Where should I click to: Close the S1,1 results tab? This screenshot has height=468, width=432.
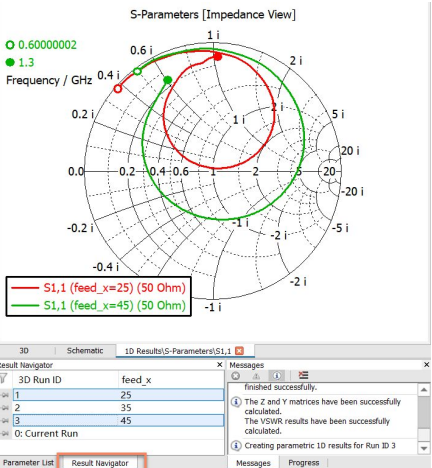pos(239,351)
